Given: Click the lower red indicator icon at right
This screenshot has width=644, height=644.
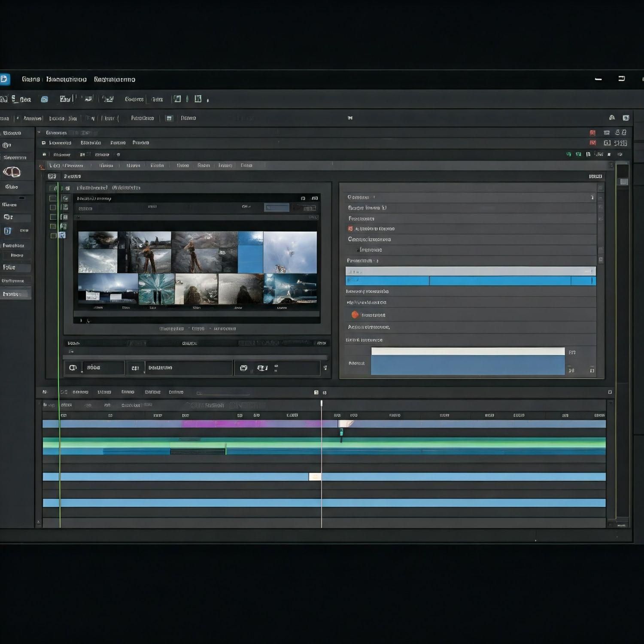Looking at the screenshot, I should [x=592, y=143].
